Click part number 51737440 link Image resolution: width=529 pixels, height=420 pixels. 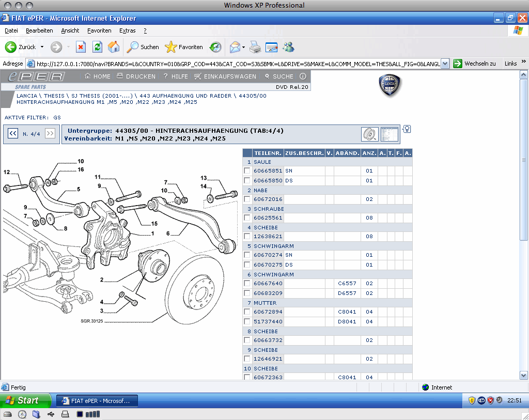click(268, 321)
